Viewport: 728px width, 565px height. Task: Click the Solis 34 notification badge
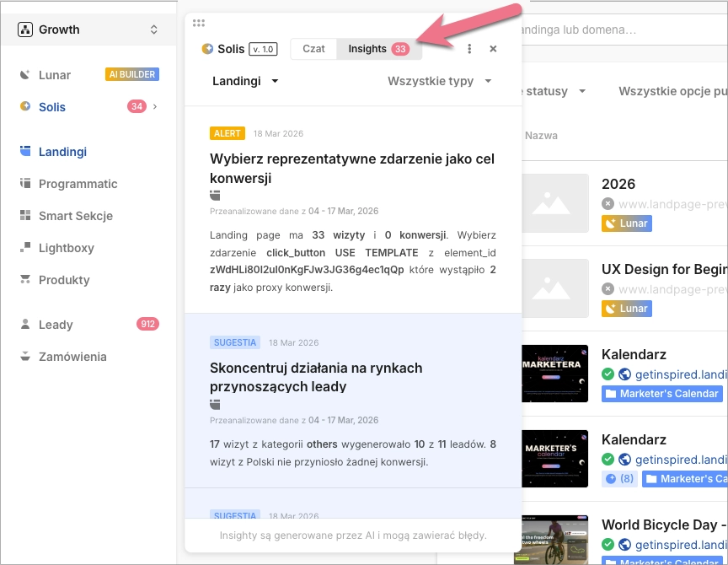click(x=136, y=106)
